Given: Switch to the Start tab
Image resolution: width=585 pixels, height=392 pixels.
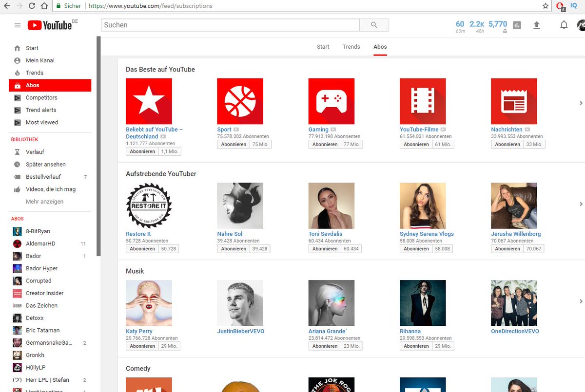Looking at the screenshot, I should coord(323,47).
